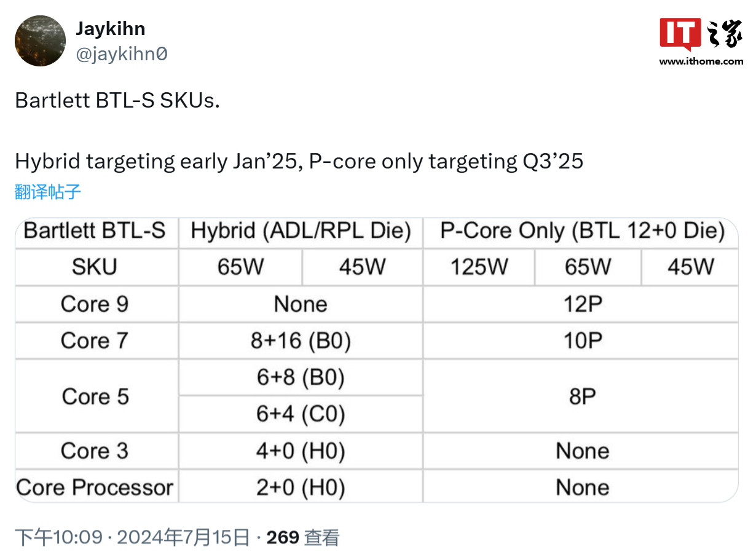
Task: Click the 8+16 (B0) cell
Action: click(301, 341)
